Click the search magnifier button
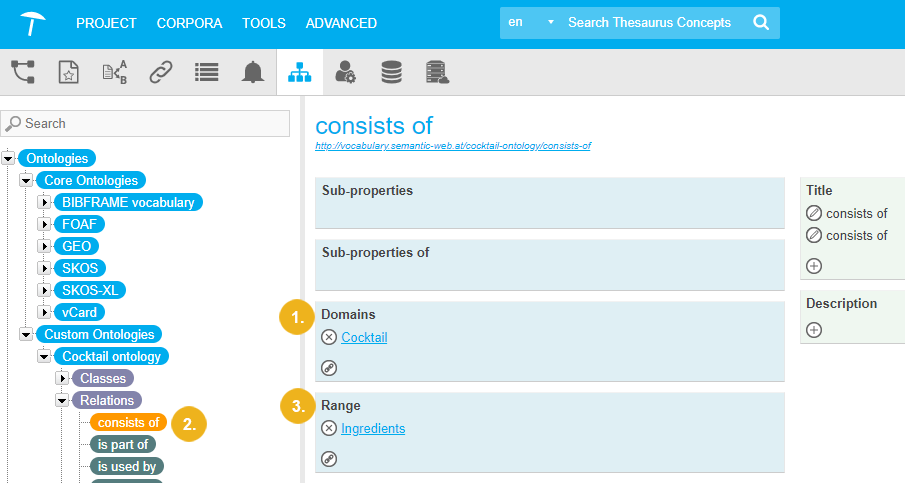This screenshot has height=483, width=905. tap(761, 23)
